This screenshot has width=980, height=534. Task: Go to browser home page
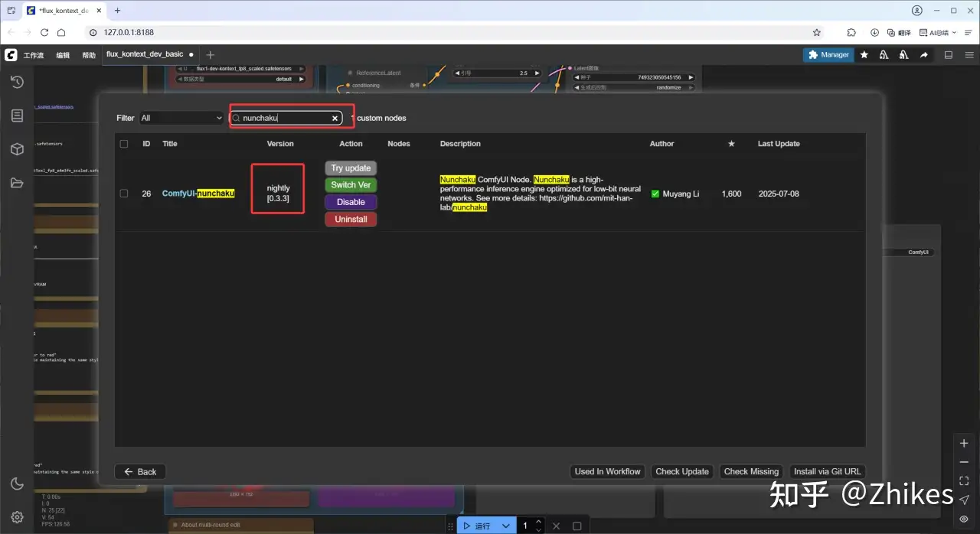click(61, 33)
